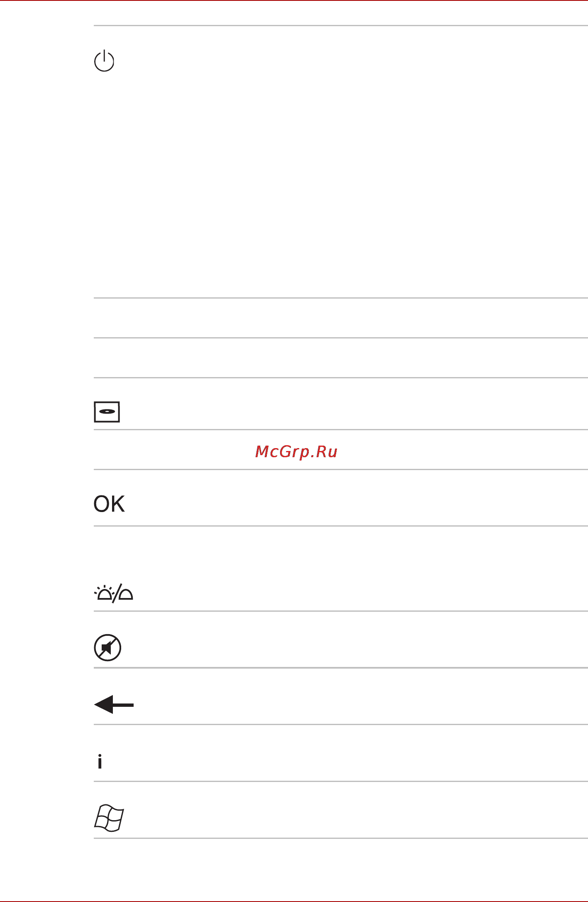Image resolution: width=588 pixels, height=902 pixels.
Task: Click the lamp brightness on/off icon
Action: (114, 593)
